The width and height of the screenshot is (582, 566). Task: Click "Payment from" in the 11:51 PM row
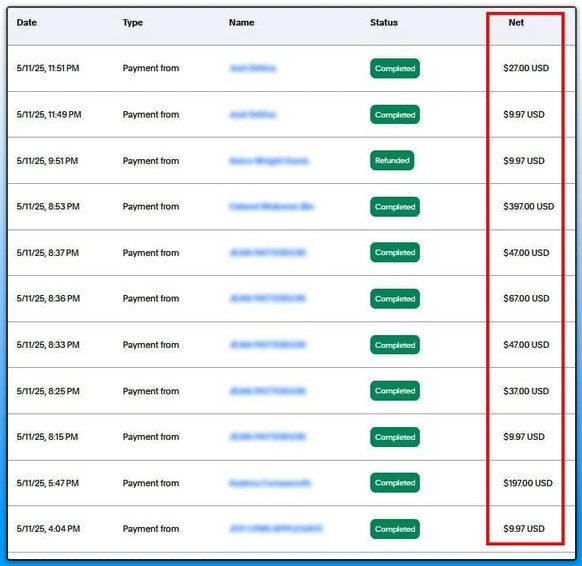tap(151, 68)
